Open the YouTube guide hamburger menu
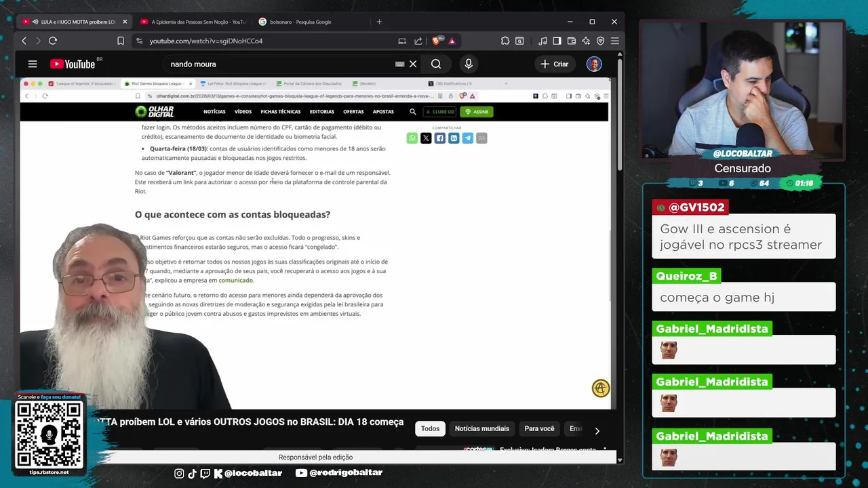Screen dimensions: 868x488 pos(33,64)
